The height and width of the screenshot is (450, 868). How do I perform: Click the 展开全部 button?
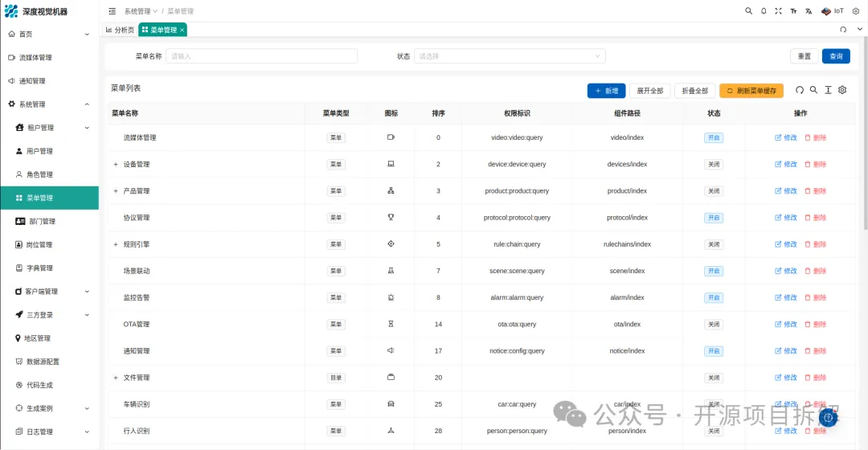pos(650,91)
